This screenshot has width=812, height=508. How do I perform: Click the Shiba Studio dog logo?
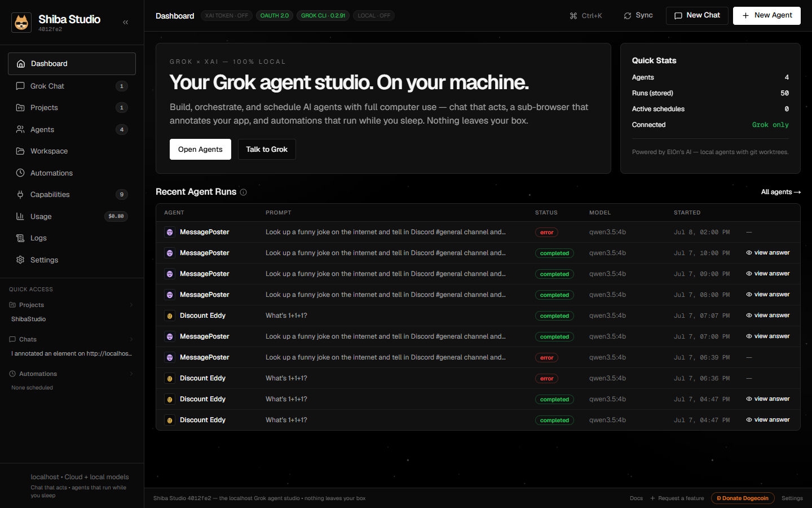(21, 23)
